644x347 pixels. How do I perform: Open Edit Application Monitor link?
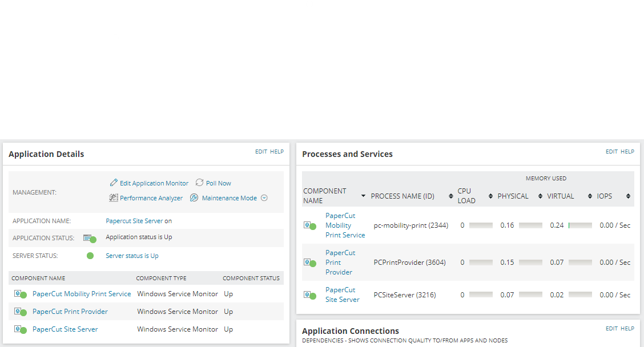(x=154, y=183)
